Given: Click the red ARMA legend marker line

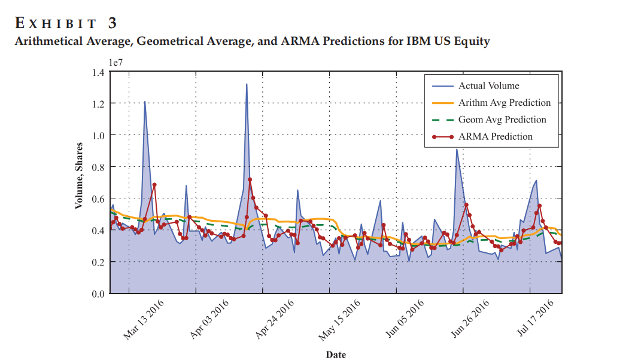Looking at the screenshot, I should (x=443, y=137).
